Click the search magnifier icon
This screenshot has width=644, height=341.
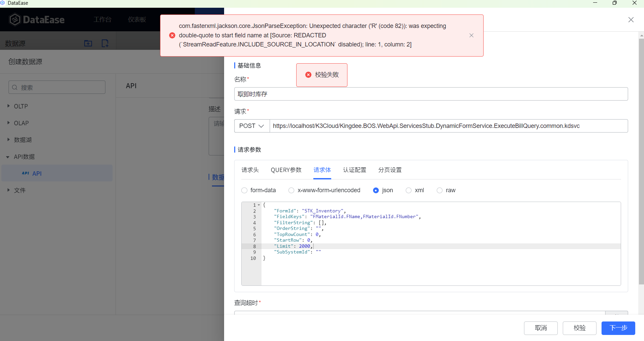(x=15, y=88)
